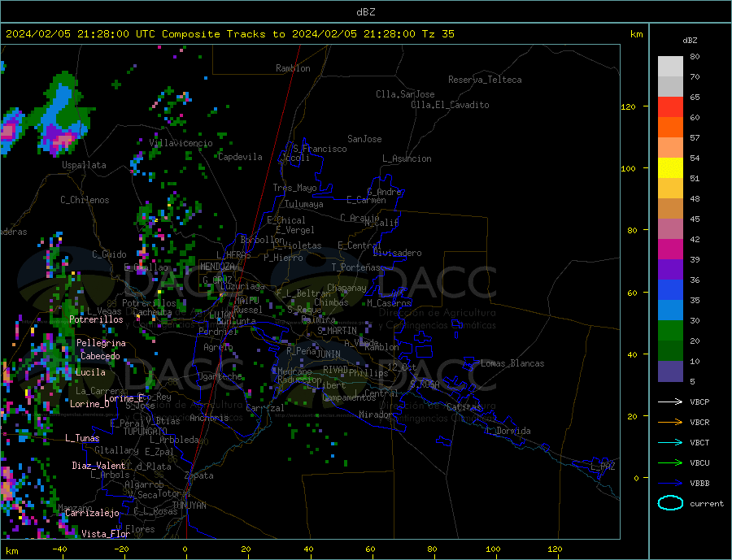Click the blue VBBB arrow icon

point(670,483)
